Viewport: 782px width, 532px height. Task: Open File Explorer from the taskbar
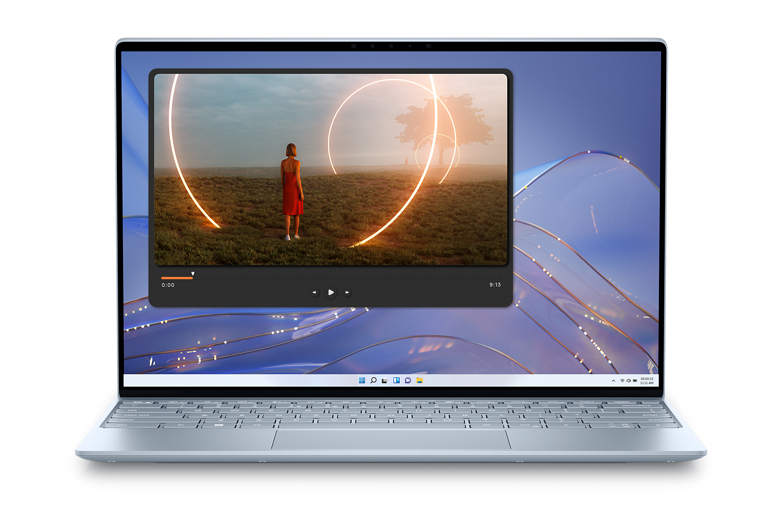tap(419, 380)
